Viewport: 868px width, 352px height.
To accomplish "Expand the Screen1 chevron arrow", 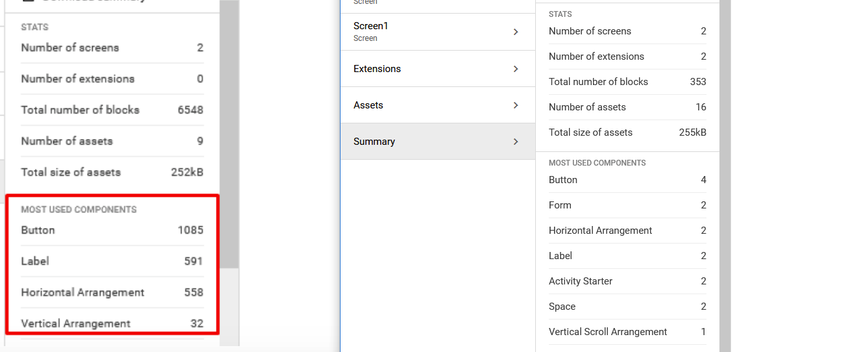I will 516,32.
